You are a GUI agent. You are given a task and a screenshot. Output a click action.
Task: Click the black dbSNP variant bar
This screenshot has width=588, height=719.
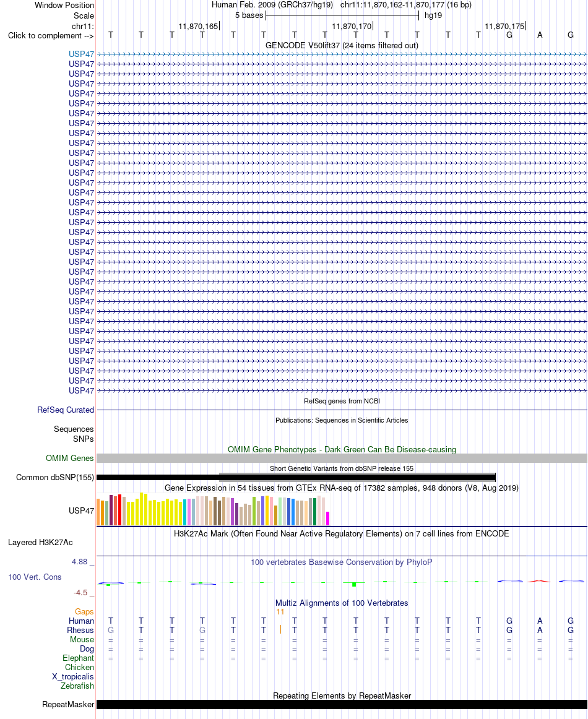click(296, 478)
